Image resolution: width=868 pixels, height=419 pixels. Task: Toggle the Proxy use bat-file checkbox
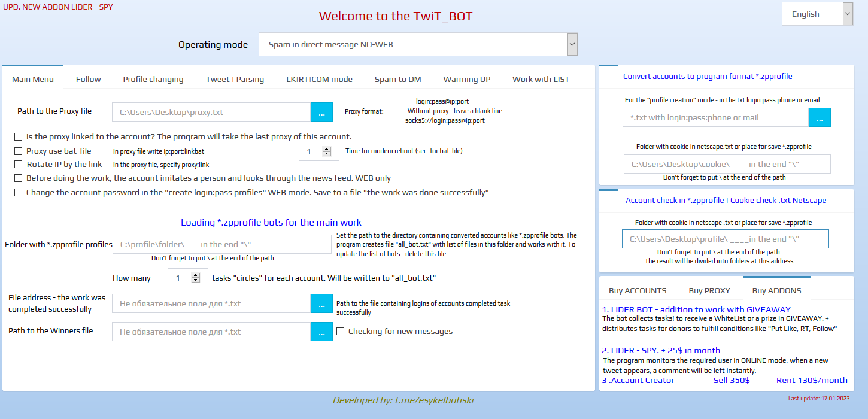coord(19,151)
